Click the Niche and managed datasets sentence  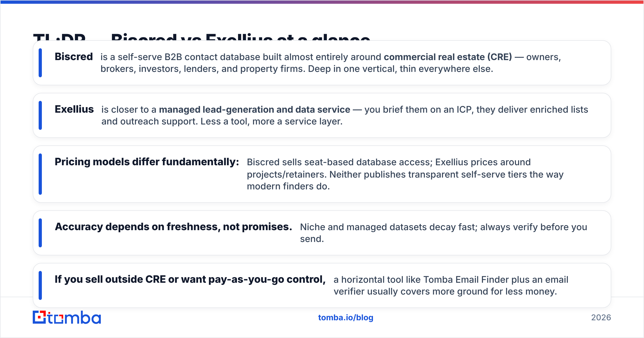(x=444, y=233)
